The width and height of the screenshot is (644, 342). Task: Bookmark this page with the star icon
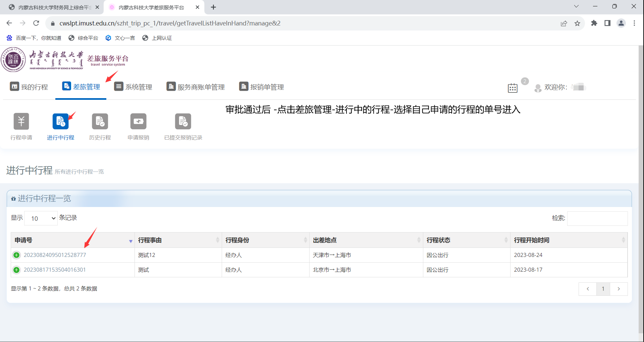(x=577, y=23)
